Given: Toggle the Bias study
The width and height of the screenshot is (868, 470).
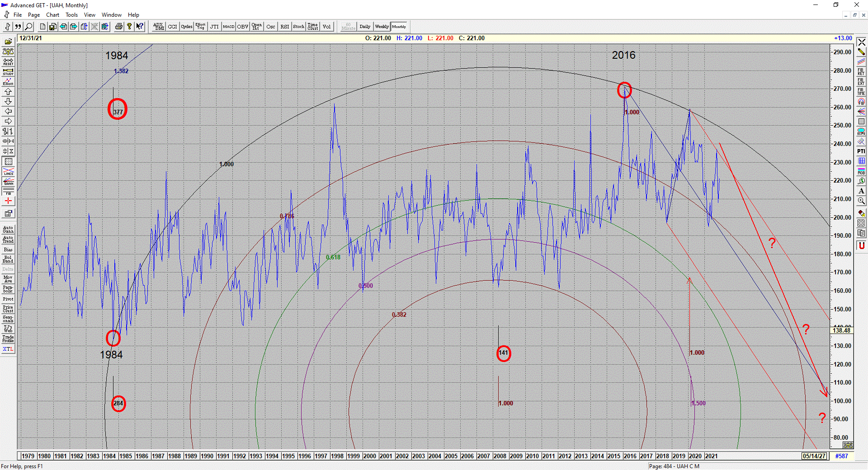Looking at the screenshot, I should (8, 249).
